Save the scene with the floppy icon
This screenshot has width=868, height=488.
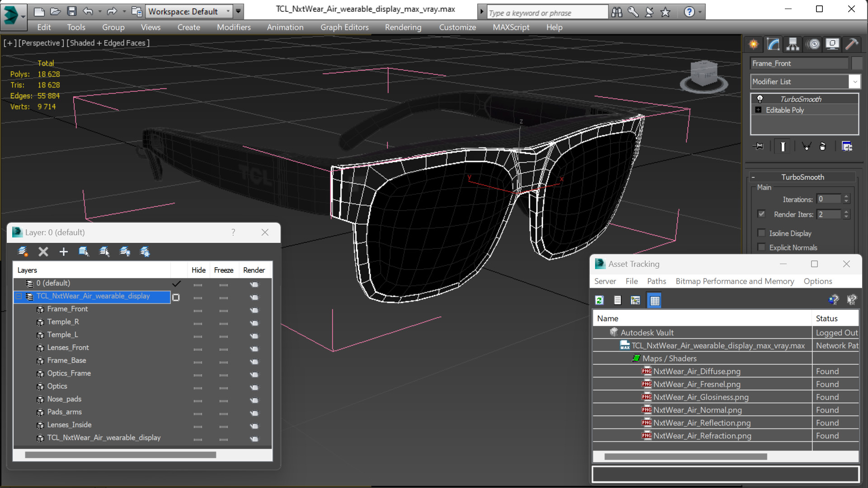click(x=71, y=11)
